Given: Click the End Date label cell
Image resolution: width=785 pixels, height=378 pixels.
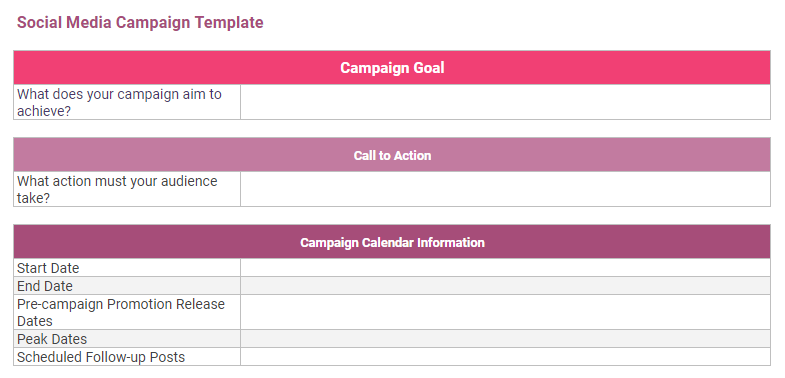Looking at the screenshot, I should (x=127, y=286).
